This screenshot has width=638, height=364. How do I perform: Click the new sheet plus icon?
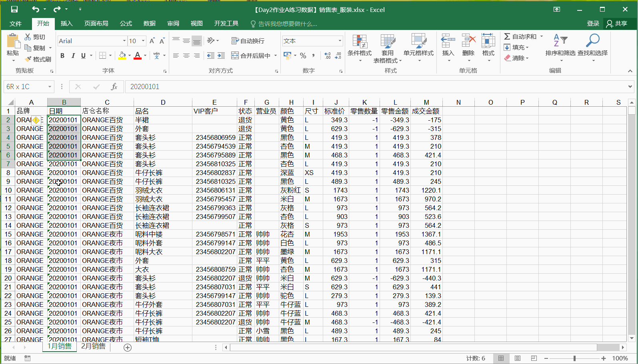[128, 348]
